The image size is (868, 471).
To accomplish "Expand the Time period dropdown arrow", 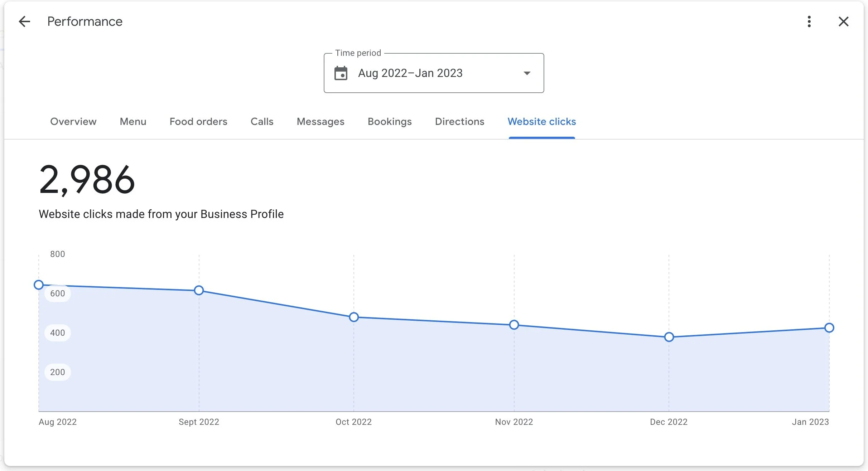I will [527, 73].
